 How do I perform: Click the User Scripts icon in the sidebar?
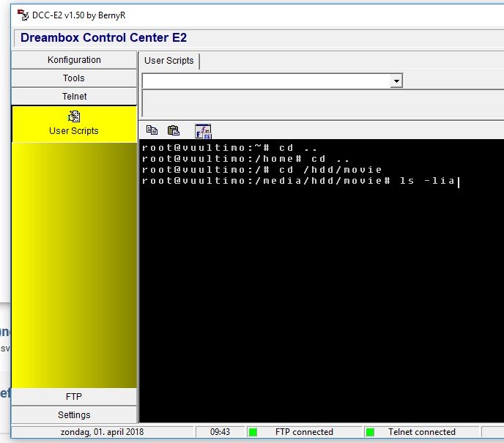pyautogui.click(x=74, y=116)
